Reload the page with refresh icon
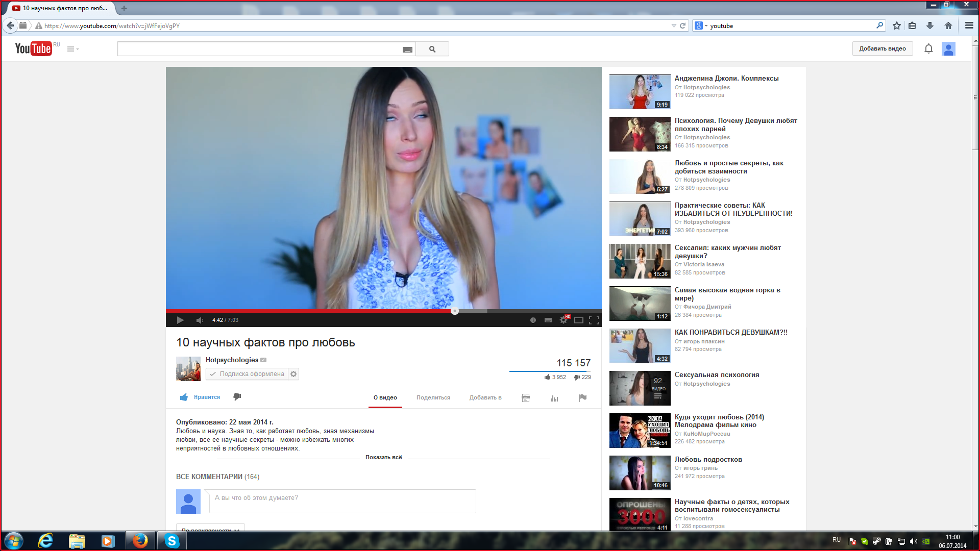980x551 pixels. tap(682, 26)
